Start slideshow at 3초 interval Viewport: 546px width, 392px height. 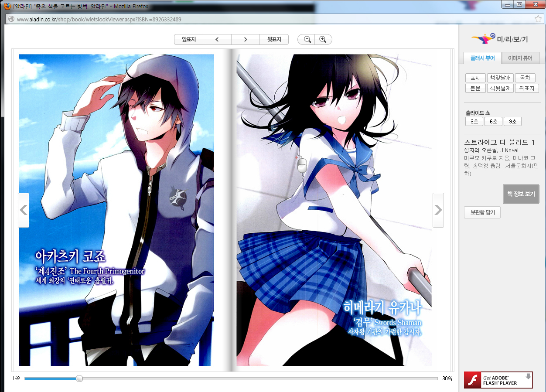(x=474, y=122)
